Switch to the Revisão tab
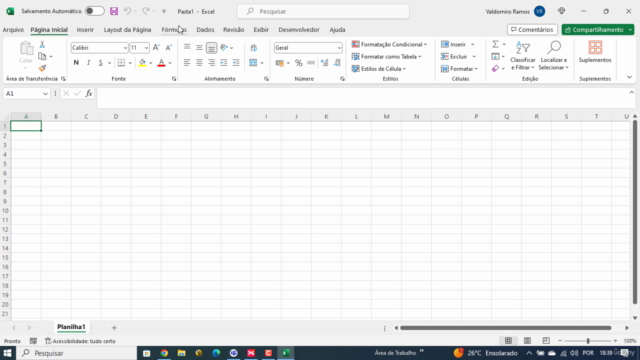This screenshot has height=360, width=640. click(233, 30)
